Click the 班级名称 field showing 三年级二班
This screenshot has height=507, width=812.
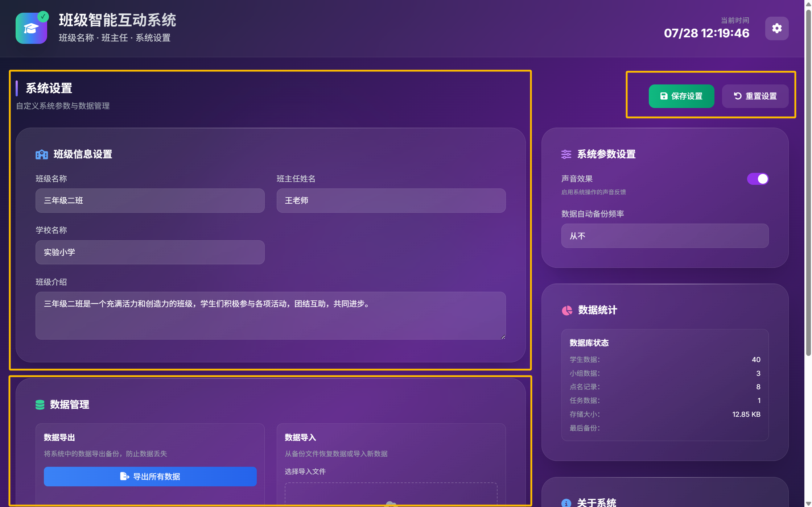(150, 200)
